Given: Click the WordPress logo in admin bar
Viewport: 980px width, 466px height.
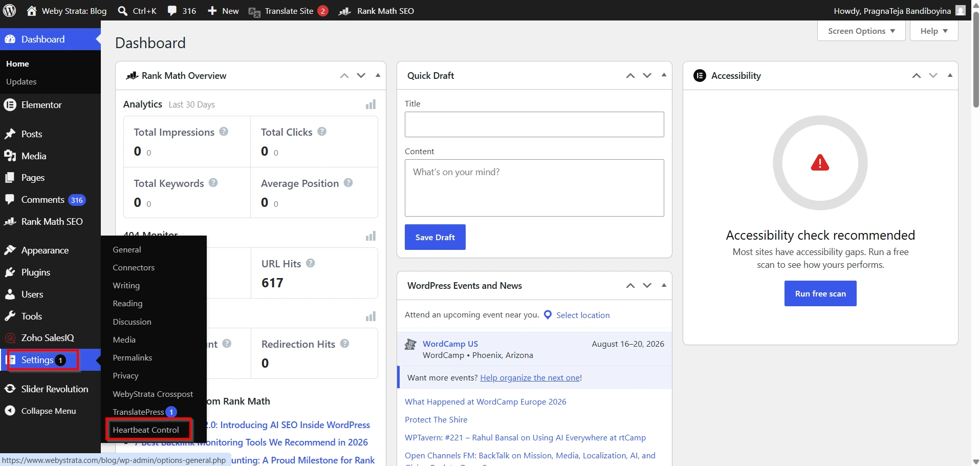Looking at the screenshot, I should tap(9, 10).
